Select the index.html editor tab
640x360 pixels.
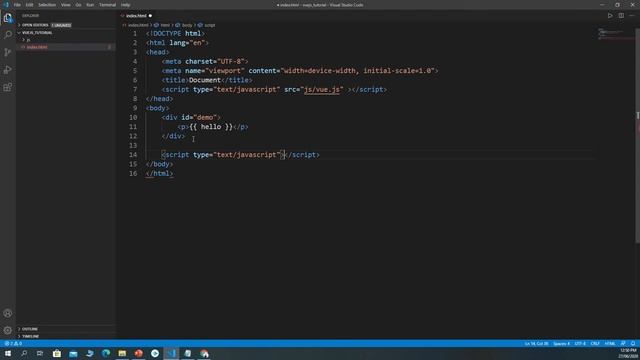coord(136,16)
